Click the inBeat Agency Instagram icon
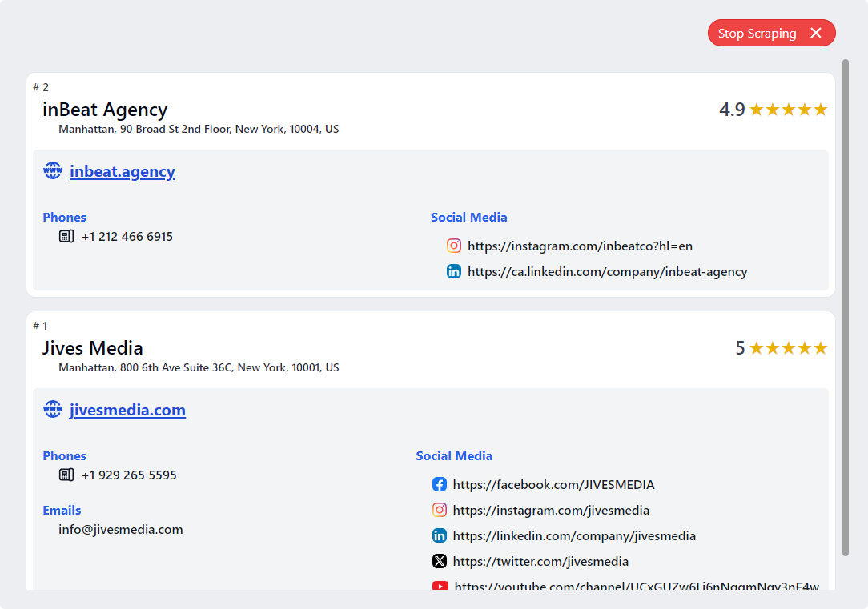Viewport: 868px width, 609px height. click(454, 246)
